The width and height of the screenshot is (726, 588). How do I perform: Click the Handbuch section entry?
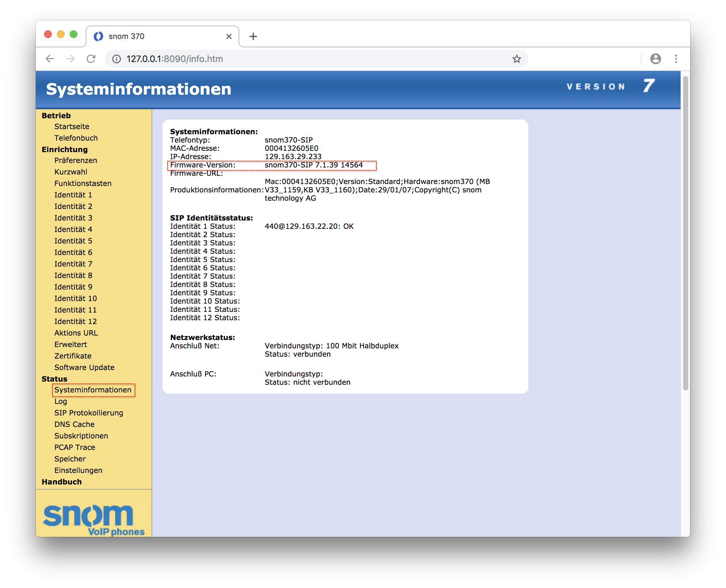[x=62, y=482]
